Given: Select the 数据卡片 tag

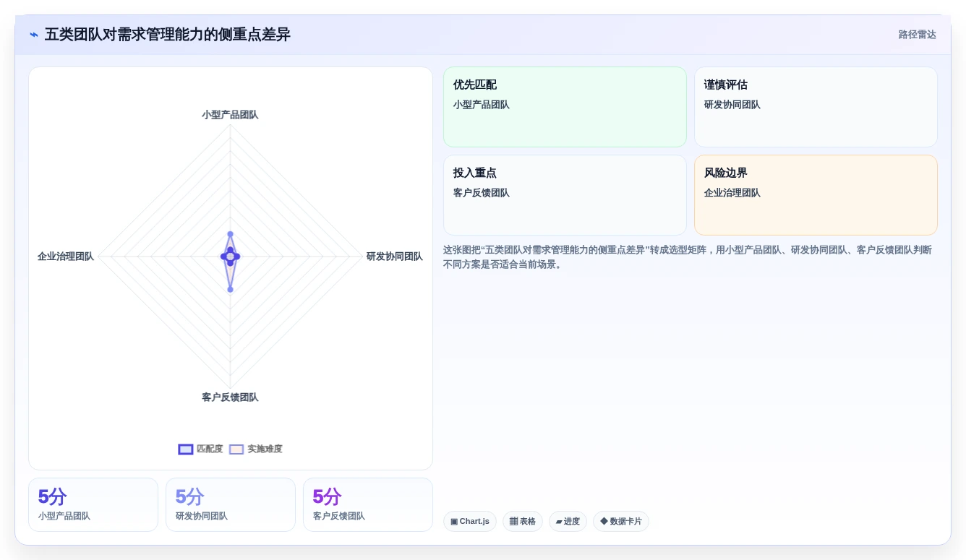Looking at the screenshot, I should [621, 521].
